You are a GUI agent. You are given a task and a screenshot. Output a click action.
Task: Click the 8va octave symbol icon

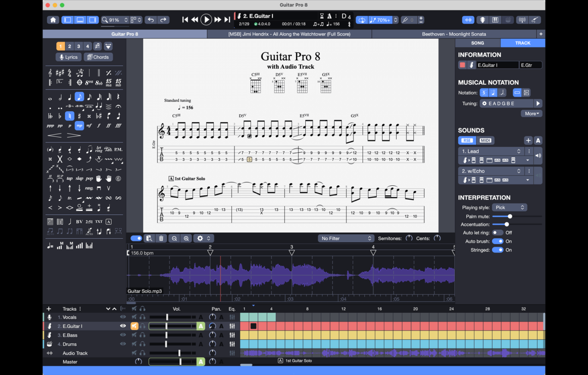(x=89, y=83)
